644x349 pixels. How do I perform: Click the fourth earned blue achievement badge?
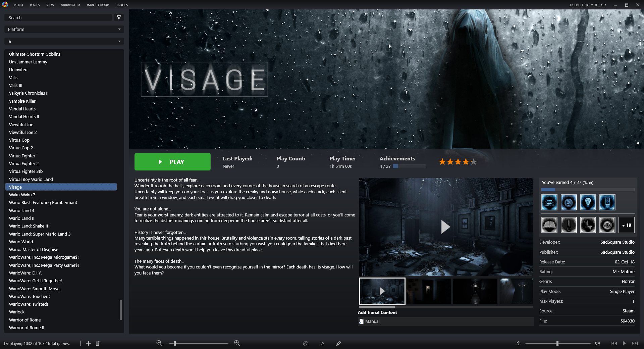click(607, 202)
